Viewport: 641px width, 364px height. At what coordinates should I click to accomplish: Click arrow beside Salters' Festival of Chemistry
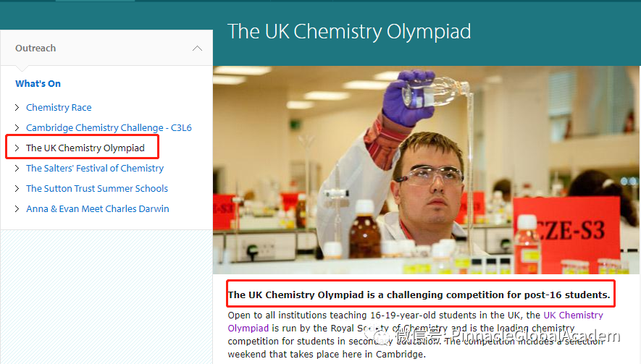coord(17,169)
